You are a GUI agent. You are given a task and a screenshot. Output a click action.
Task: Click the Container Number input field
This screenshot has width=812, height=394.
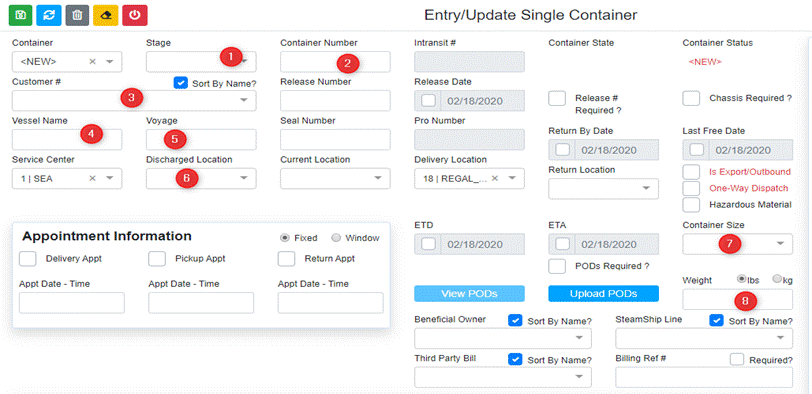336,62
